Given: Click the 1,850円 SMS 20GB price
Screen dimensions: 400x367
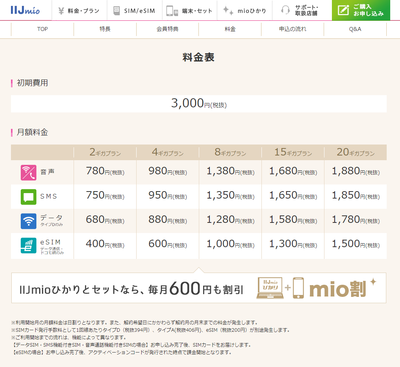Looking at the screenshot, I should pos(356,196).
